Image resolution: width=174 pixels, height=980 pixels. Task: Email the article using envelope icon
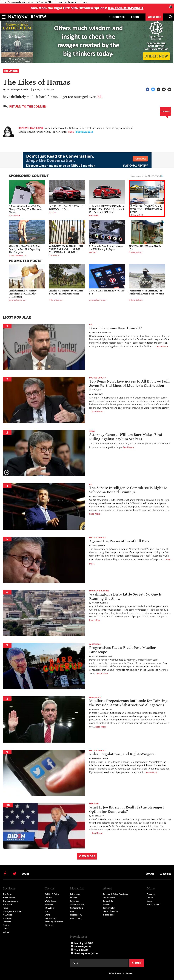point(158,89)
